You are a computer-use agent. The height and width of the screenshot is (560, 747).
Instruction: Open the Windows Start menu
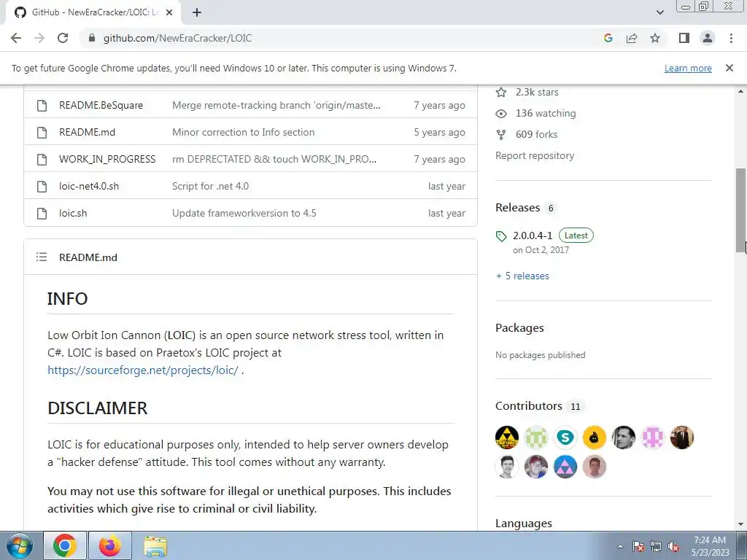point(20,545)
